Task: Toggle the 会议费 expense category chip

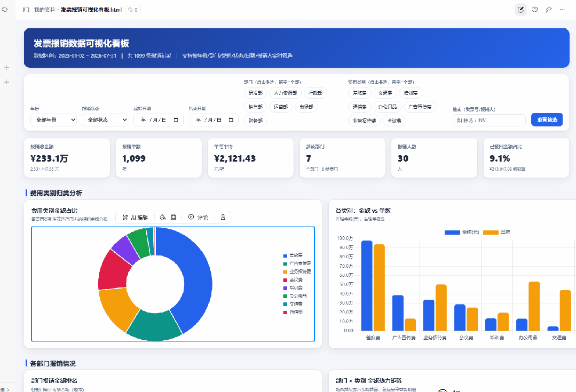Action: click(x=394, y=121)
